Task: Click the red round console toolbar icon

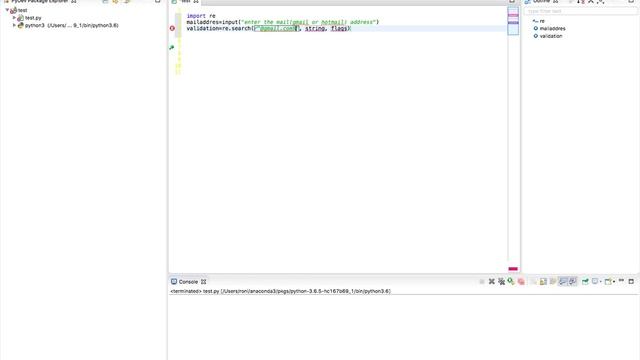Action: (x=521, y=282)
